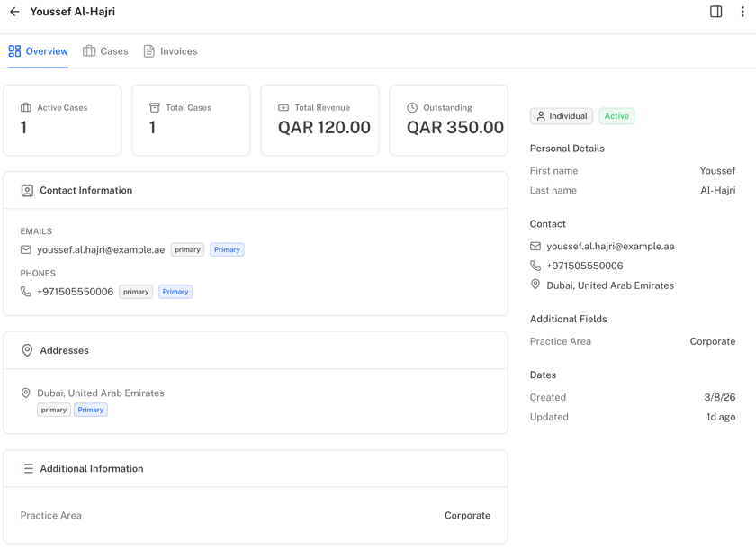Click sidebar email youssef.al.hajri@example.ae

coord(610,246)
